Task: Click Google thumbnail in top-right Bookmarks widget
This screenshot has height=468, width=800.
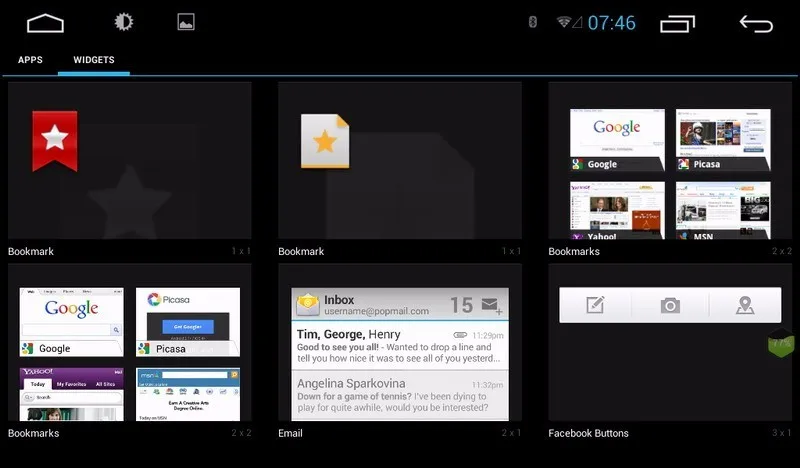Action: coord(617,139)
